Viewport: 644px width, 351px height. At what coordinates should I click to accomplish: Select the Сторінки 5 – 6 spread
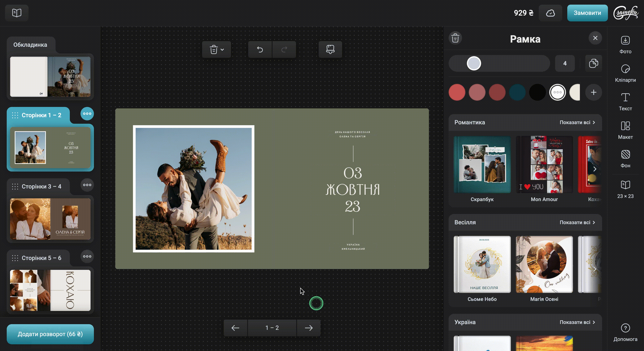click(x=50, y=290)
